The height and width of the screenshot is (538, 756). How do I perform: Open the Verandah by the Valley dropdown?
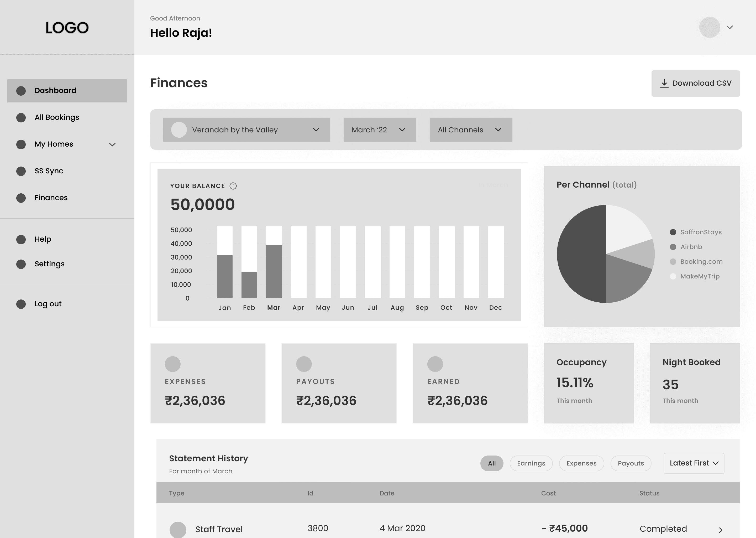[246, 130]
